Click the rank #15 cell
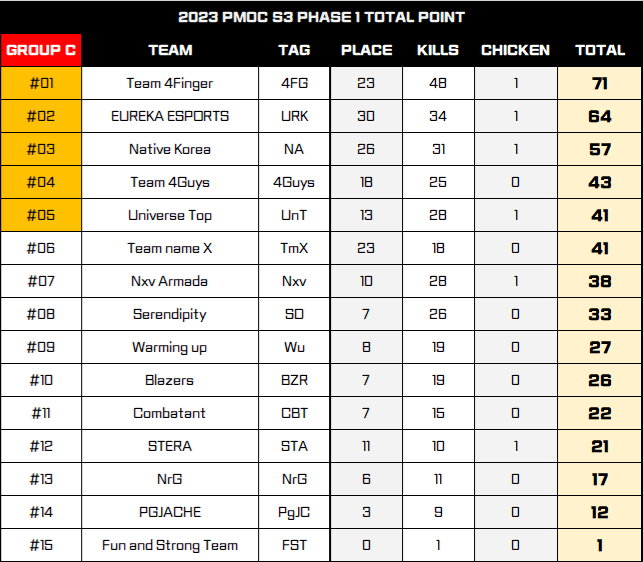 pyautogui.click(x=41, y=545)
